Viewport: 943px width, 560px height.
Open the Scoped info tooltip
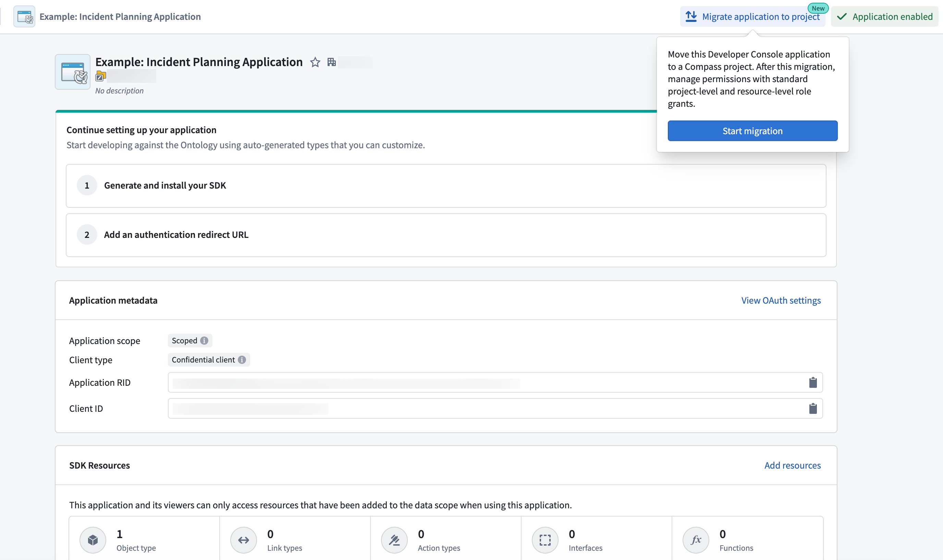(x=204, y=340)
